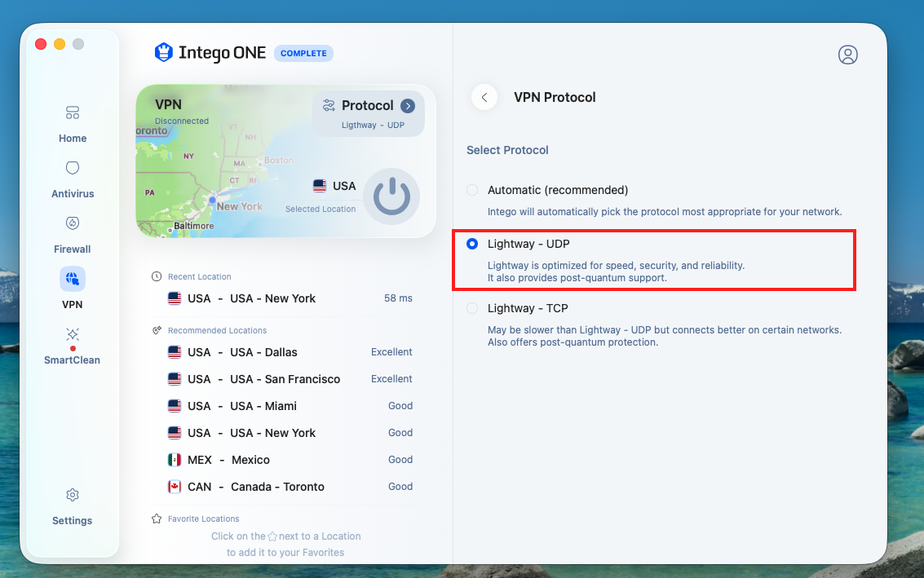Choose CAN - Canada - Toronto location
This screenshot has width=924, height=578.
click(290, 487)
